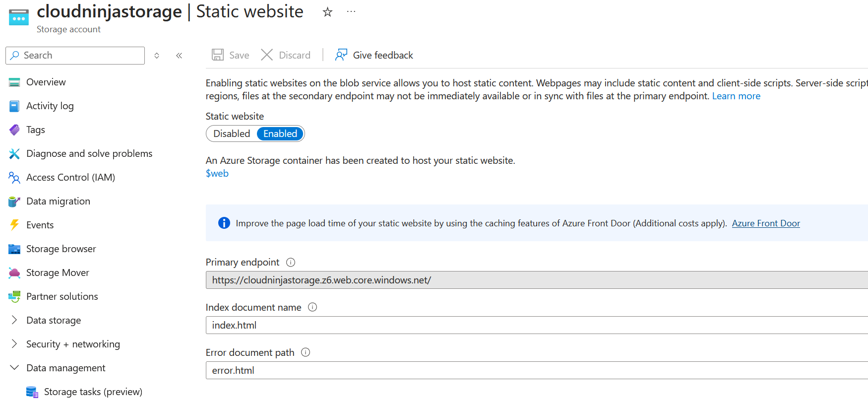Follow the Learn more link

(736, 96)
